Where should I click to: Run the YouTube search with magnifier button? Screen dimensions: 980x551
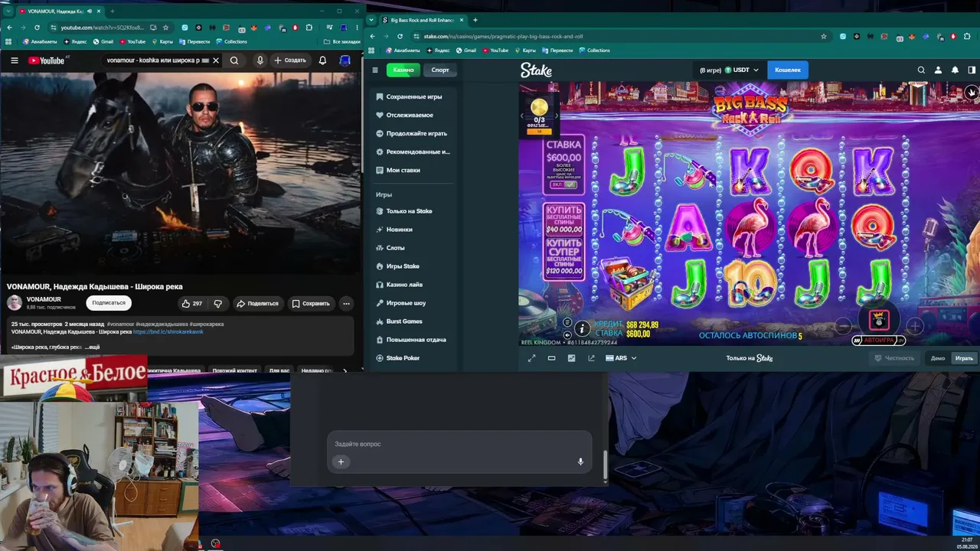(x=234, y=60)
